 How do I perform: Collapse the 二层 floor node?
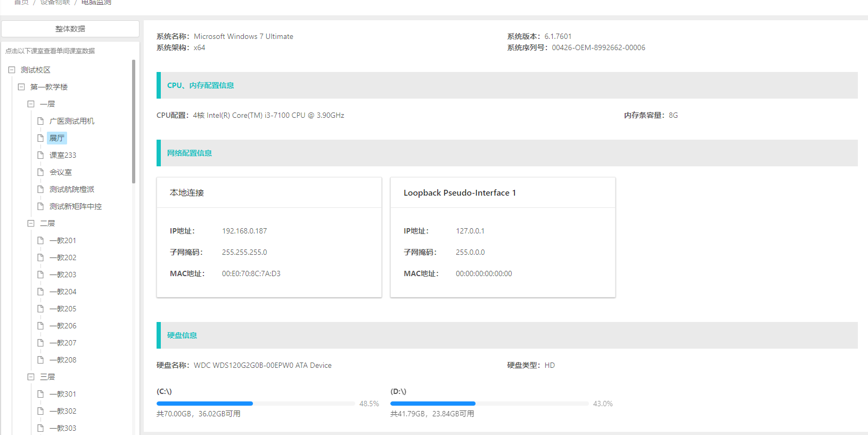[31, 223]
